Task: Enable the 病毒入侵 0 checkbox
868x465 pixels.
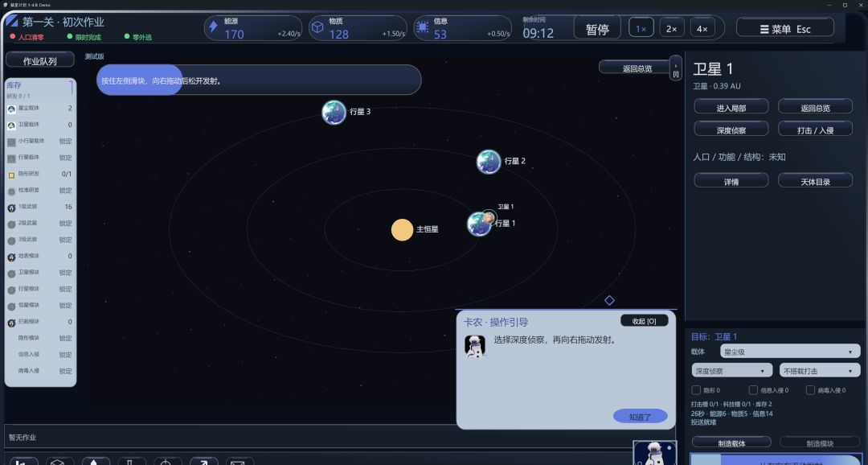Action: click(x=810, y=390)
